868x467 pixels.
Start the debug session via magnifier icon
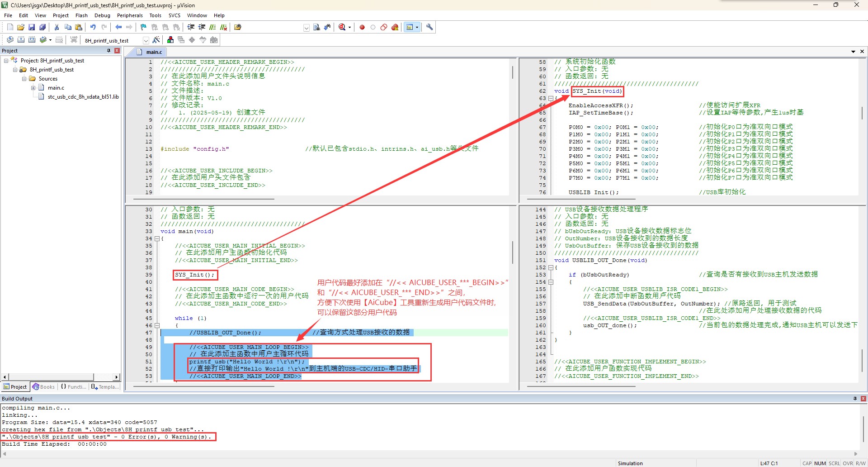pyautogui.click(x=342, y=27)
